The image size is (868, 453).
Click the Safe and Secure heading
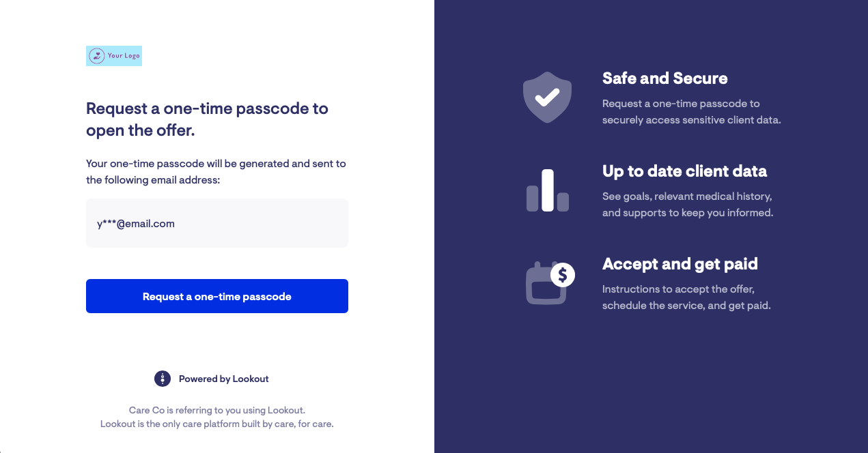point(664,78)
